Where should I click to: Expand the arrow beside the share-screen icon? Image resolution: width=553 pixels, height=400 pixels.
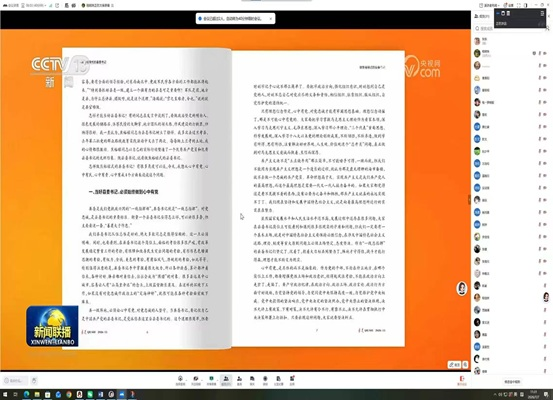click(218, 380)
